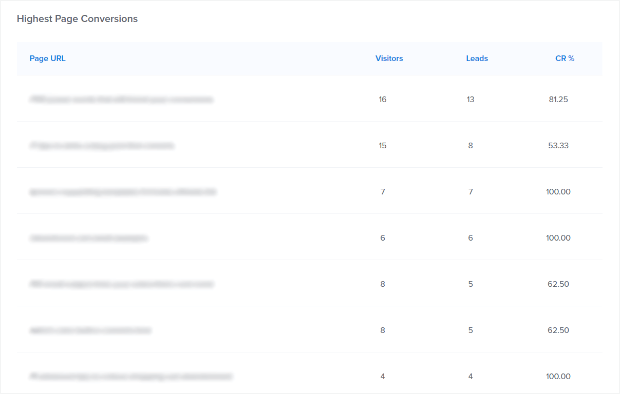Screen dimensions: 620x394
Task: Open the blurred page URL in the 4-visitor row
Action: coord(131,376)
